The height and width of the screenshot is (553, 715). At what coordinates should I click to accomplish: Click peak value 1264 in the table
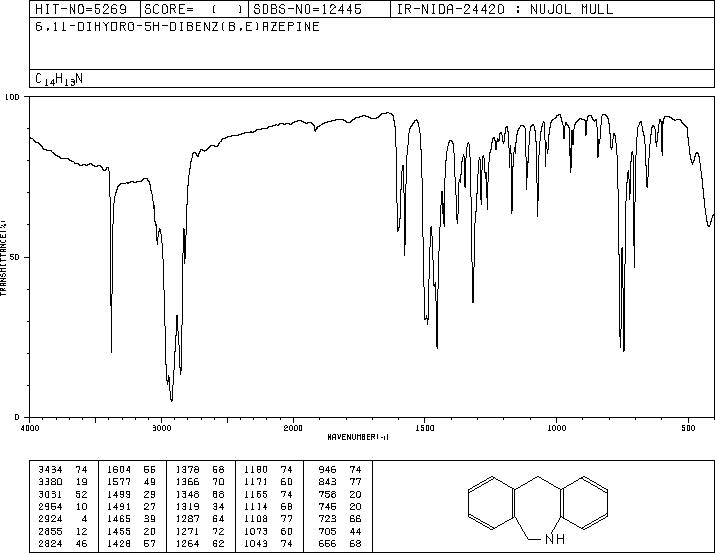coord(187,543)
